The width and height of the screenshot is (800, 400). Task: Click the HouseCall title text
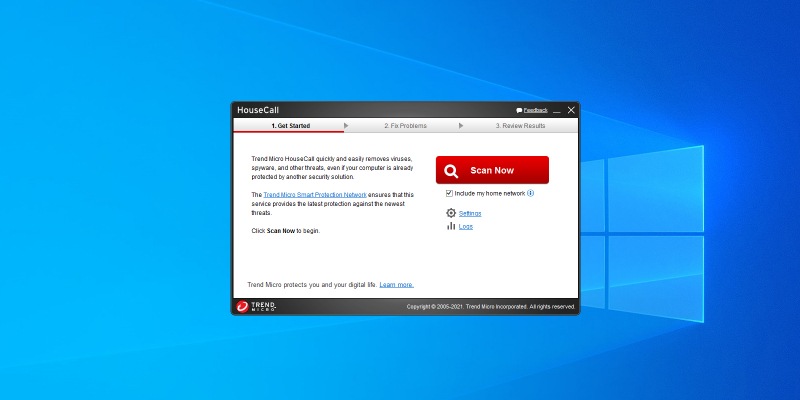coord(258,110)
